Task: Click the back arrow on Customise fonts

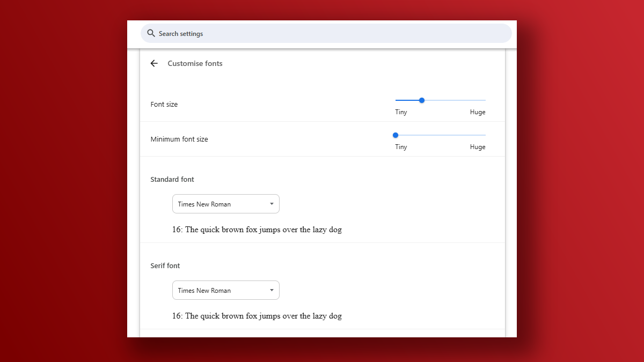Action: [x=154, y=63]
